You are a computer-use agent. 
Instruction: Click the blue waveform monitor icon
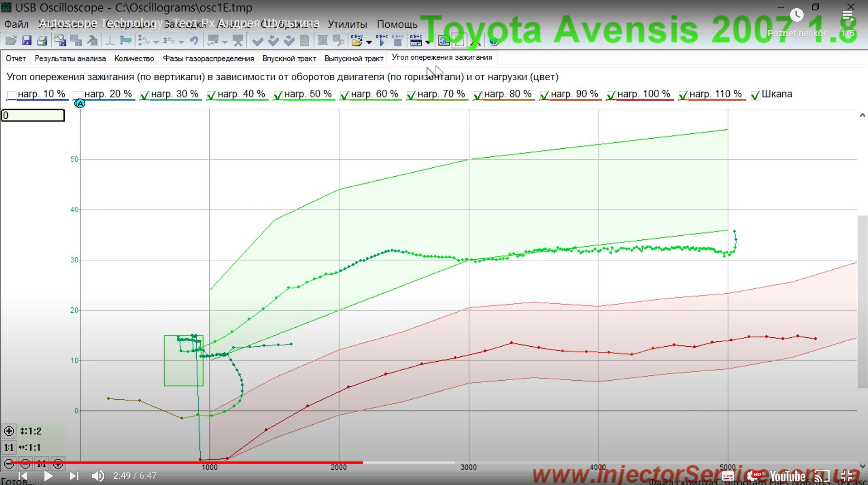coord(444,41)
